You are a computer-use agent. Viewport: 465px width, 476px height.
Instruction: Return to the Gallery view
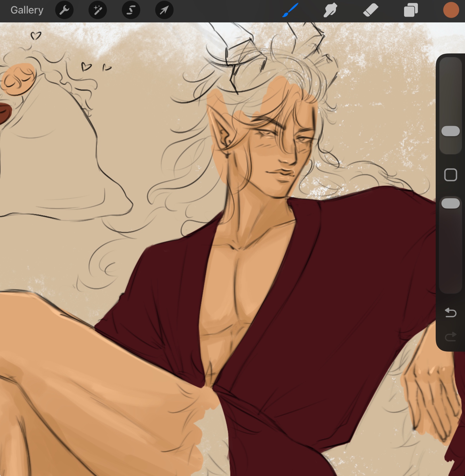tap(27, 10)
